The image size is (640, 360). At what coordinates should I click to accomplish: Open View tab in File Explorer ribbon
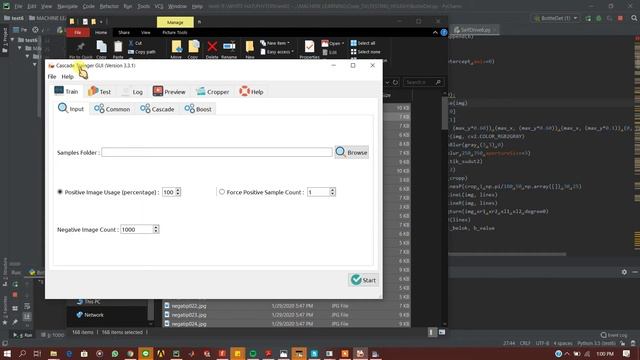tap(146, 33)
